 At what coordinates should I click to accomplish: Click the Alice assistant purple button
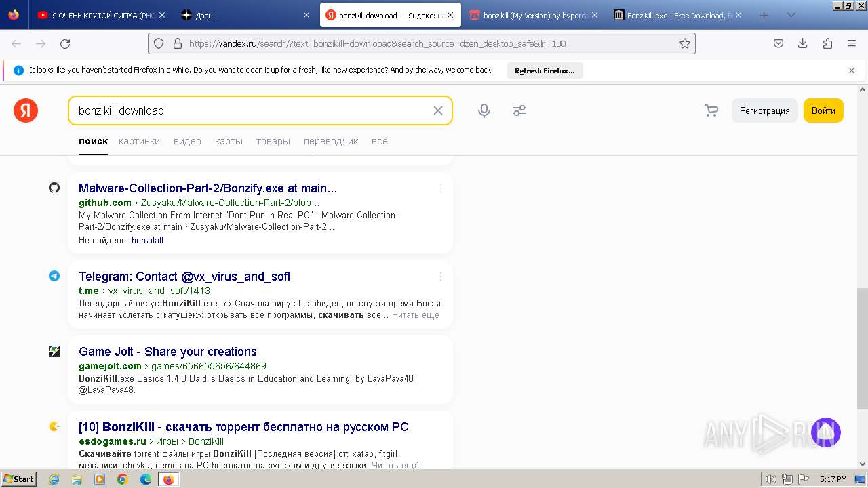pyautogui.click(x=826, y=432)
